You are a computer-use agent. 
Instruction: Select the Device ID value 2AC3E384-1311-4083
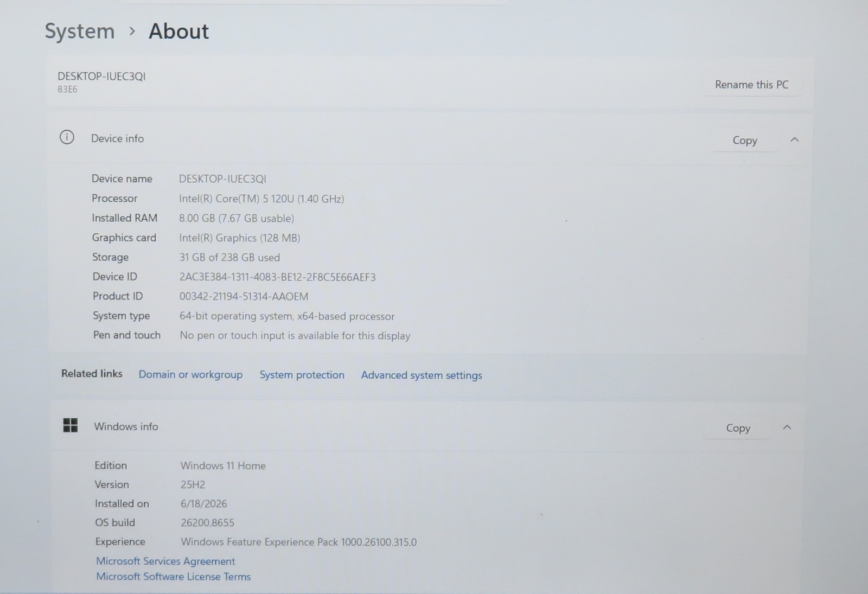click(x=277, y=277)
